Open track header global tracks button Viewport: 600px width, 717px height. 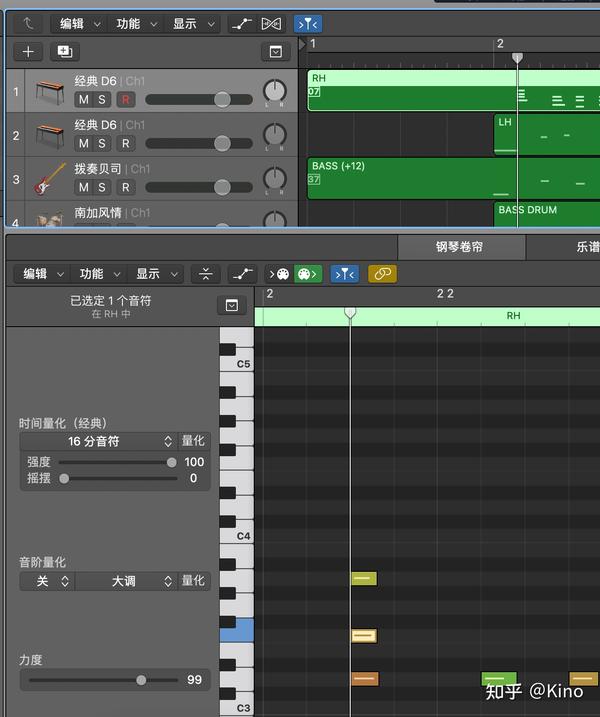[x=276, y=52]
